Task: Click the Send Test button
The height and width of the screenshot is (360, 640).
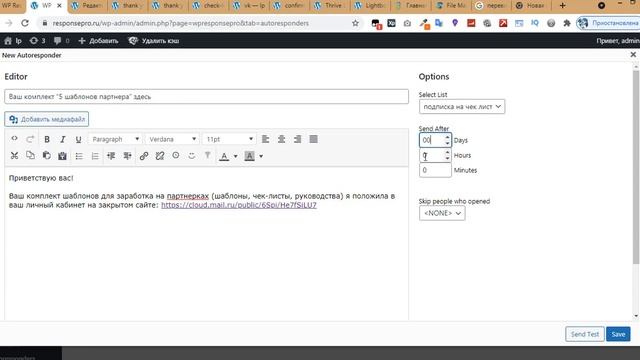Action: 584,334
